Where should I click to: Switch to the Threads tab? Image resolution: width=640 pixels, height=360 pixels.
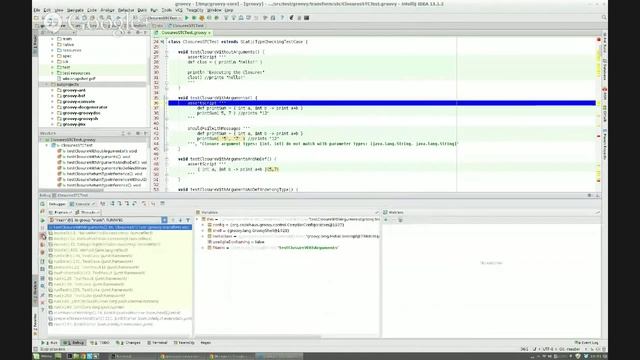pos(88,212)
